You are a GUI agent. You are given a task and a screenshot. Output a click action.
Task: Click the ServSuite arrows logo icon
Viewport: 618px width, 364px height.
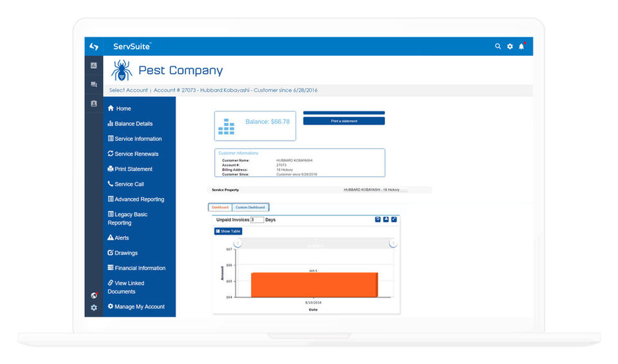pyautogui.click(x=94, y=46)
